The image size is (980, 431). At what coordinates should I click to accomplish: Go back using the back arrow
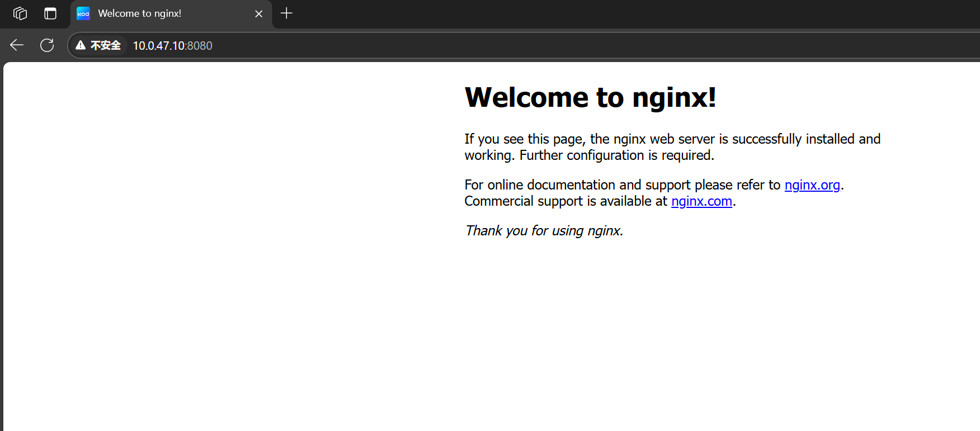(17, 45)
